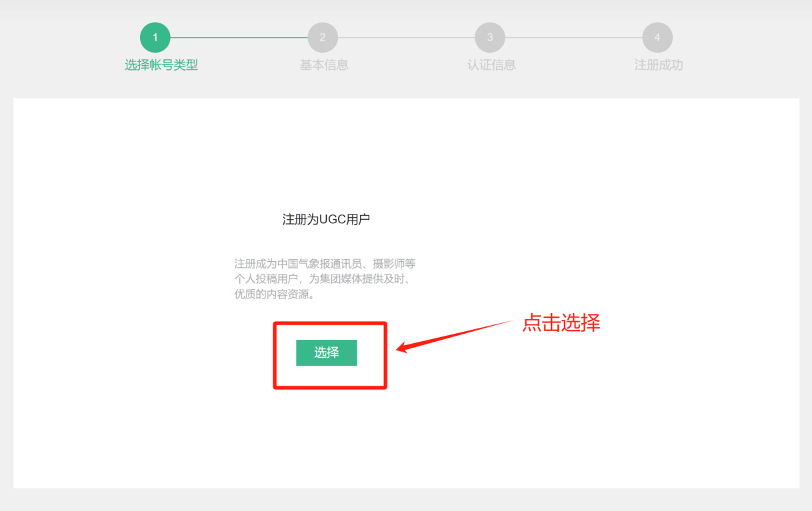This screenshot has width=812, height=511.
Task: Jump to the 注册成功 step label
Action: coord(659,65)
